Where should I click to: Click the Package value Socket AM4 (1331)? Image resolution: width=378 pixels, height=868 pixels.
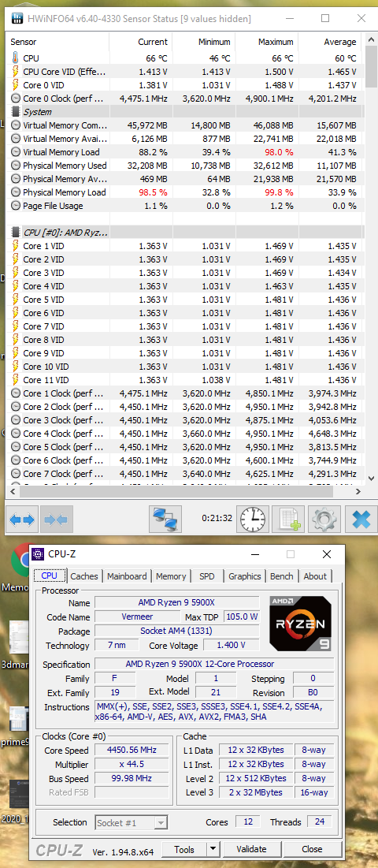pos(177,631)
